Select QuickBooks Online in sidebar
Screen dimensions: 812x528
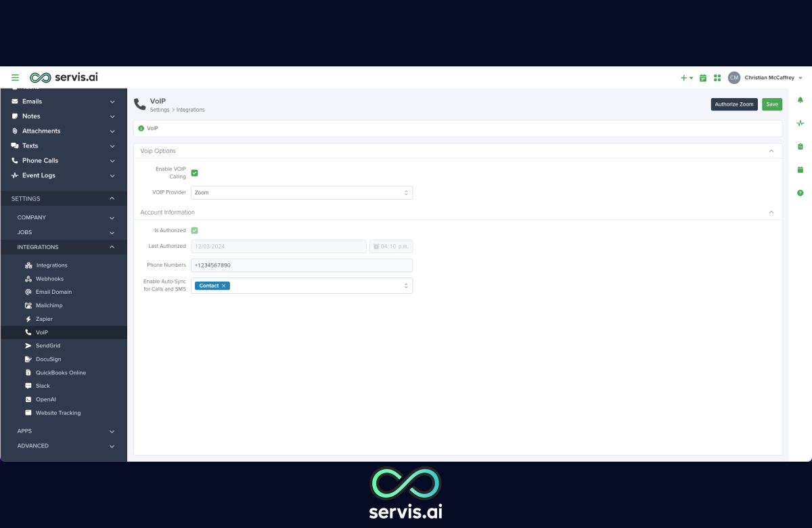[60, 372]
